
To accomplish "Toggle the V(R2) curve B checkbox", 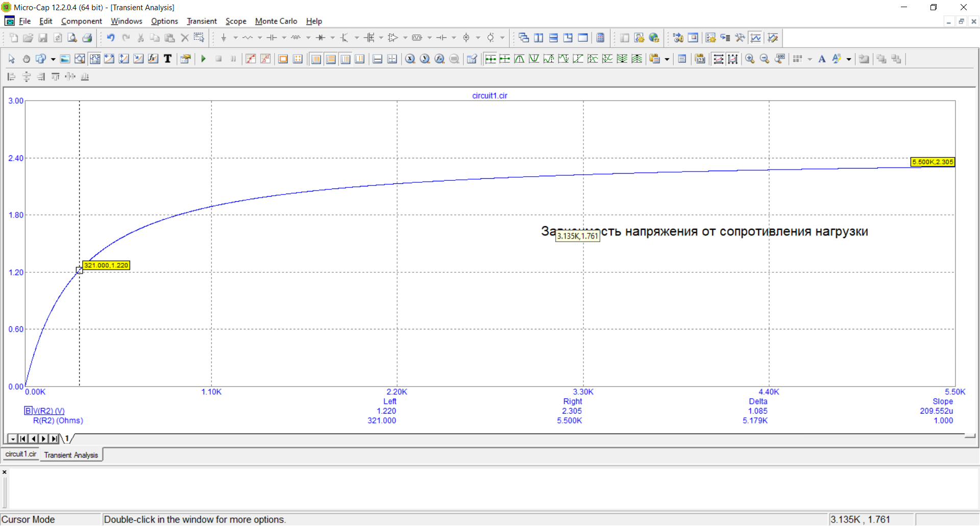I will [x=28, y=411].
